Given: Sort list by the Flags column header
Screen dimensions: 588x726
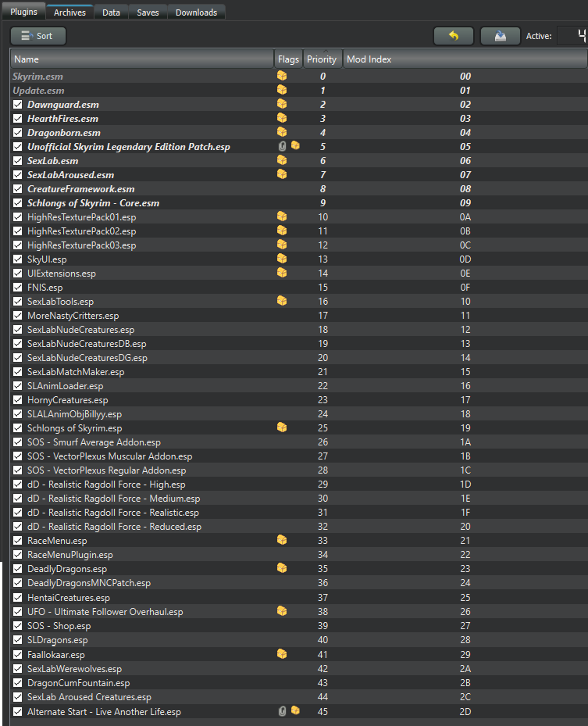Looking at the screenshot, I should tap(288, 59).
